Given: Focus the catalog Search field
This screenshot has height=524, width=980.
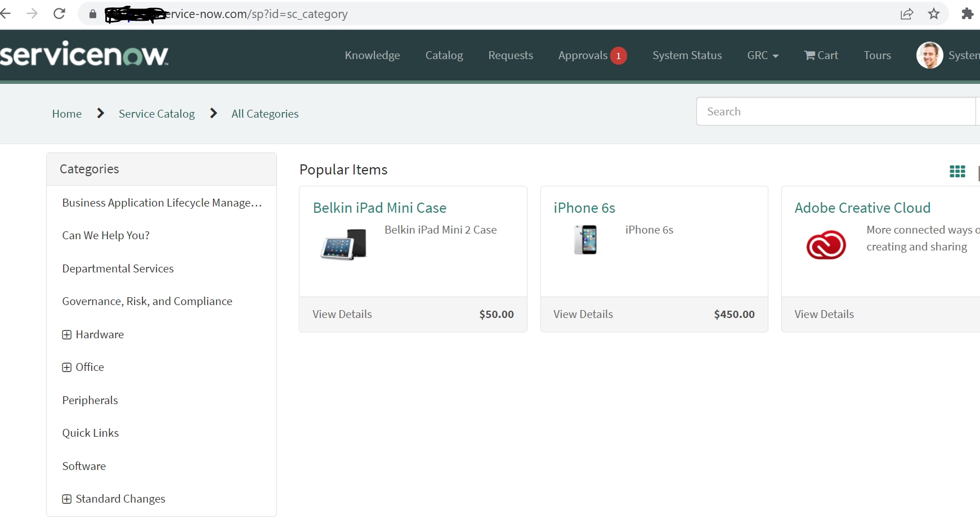Looking at the screenshot, I should [835, 111].
